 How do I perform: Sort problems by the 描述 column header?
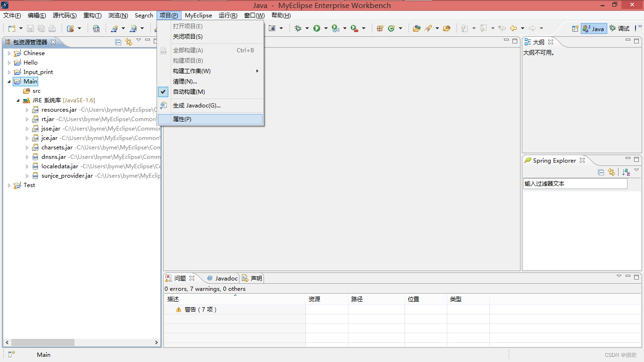tap(235, 299)
